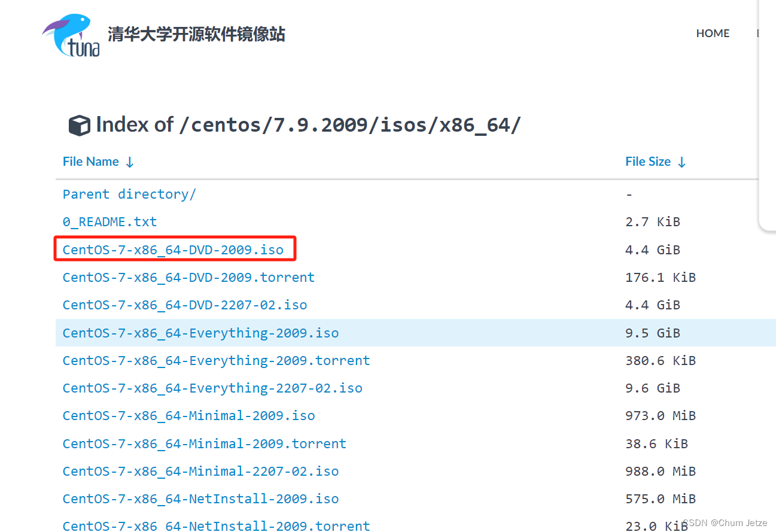The height and width of the screenshot is (532, 776).
Task: Open 0_README.txt
Action: pyautogui.click(x=109, y=221)
